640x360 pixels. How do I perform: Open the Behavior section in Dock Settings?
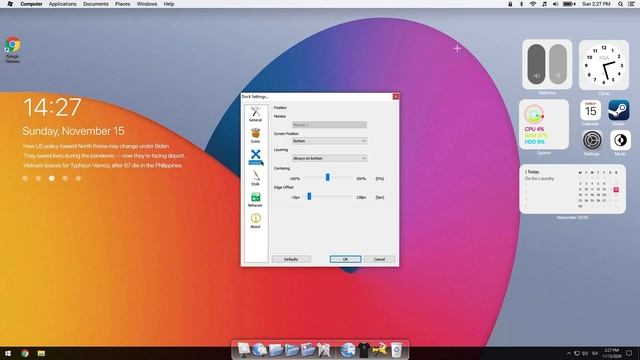256,199
